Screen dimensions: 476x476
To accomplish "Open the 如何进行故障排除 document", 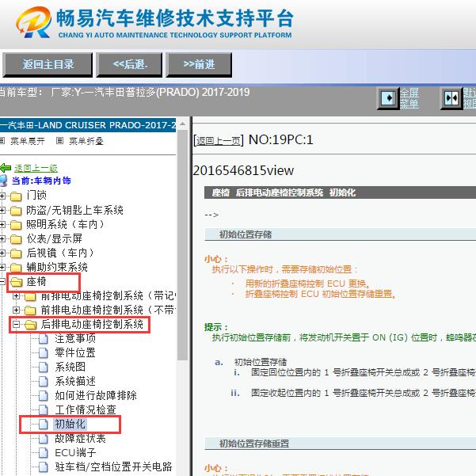I will tap(96, 395).
